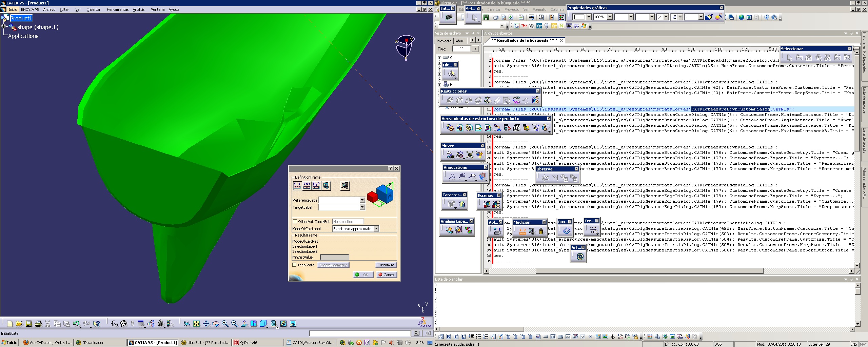The height and width of the screenshot is (347, 868).
Task: Switch to Q-Dir 4.46 in taskbar
Action: (258, 343)
